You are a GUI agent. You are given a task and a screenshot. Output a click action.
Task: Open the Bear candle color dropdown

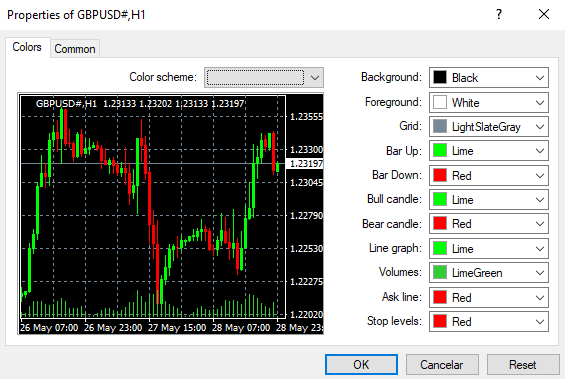[489, 224]
